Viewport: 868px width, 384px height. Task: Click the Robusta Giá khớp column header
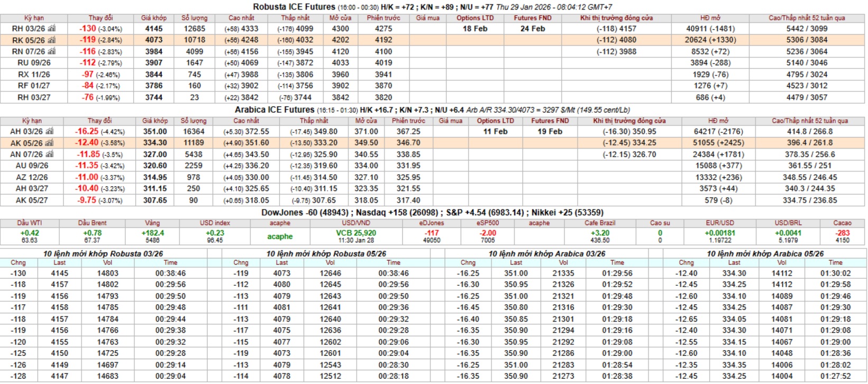pyautogui.click(x=153, y=18)
